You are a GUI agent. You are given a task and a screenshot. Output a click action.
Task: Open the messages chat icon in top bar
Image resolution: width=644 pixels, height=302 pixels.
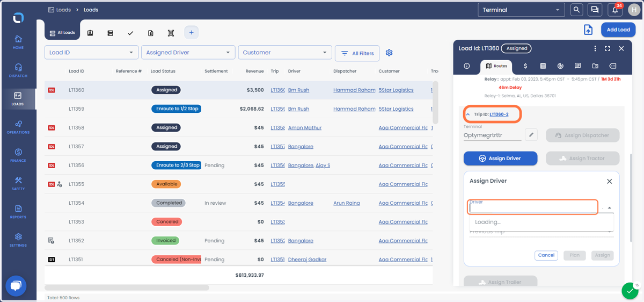595,10
